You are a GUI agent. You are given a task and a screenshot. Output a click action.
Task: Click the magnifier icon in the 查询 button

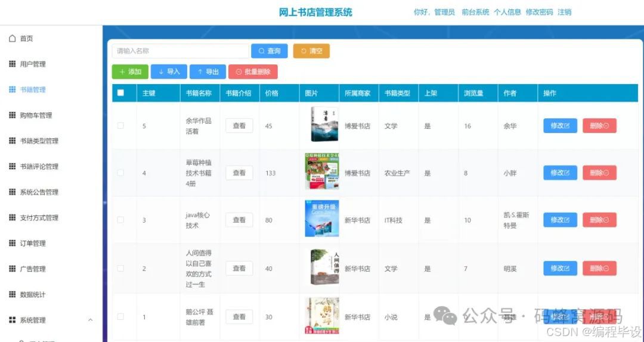pos(261,51)
